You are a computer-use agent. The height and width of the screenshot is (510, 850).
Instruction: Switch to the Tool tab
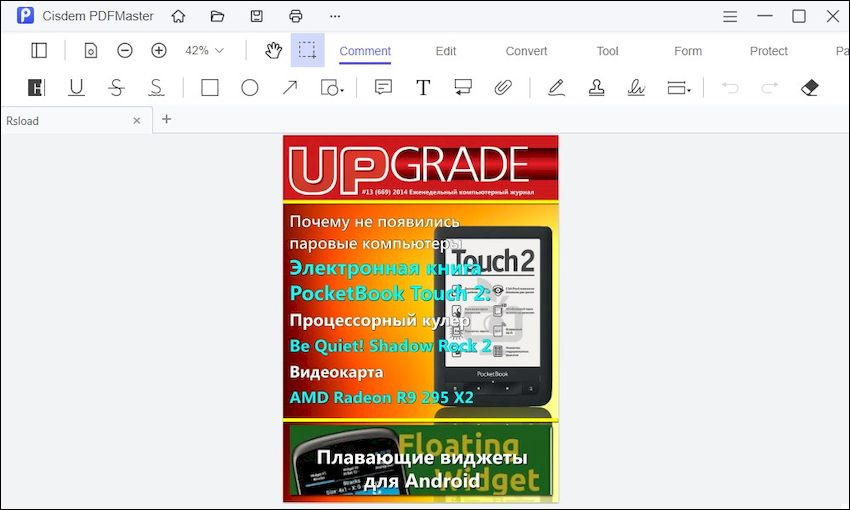click(607, 51)
